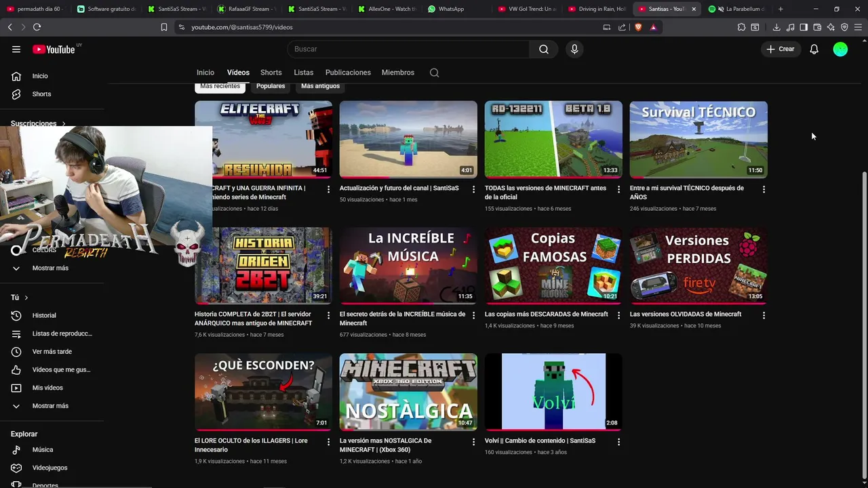
Task: Open options menu for survival TÉCNICO video
Action: [x=764, y=190]
